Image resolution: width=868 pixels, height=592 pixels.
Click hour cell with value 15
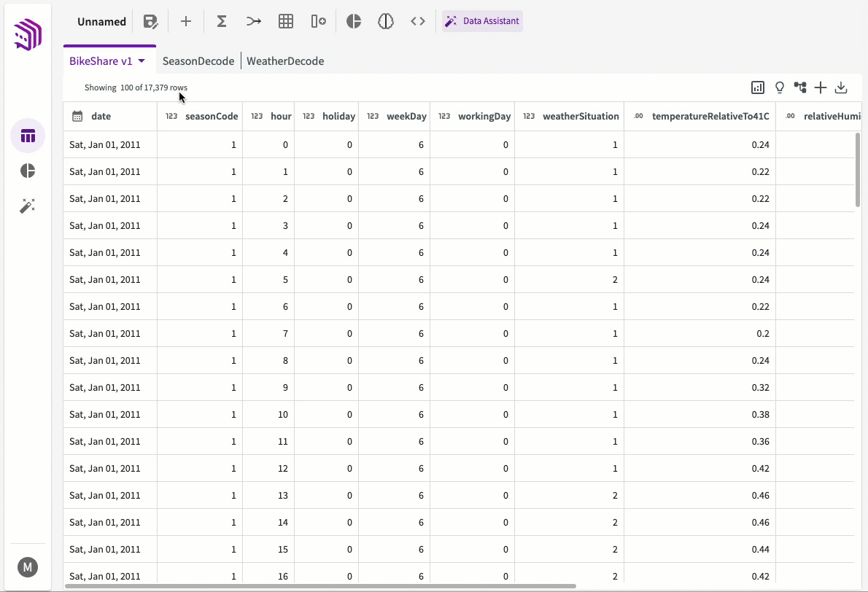[x=268, y=550]
